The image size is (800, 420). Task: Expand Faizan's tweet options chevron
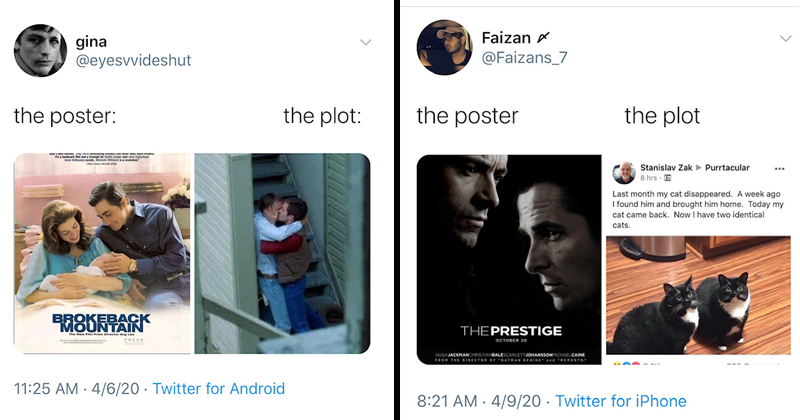784,38
